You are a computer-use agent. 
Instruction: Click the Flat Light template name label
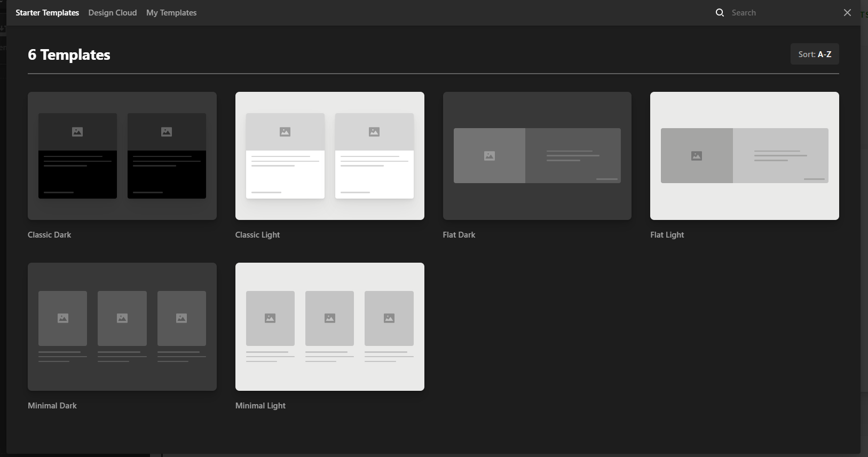tap(667, 235)
